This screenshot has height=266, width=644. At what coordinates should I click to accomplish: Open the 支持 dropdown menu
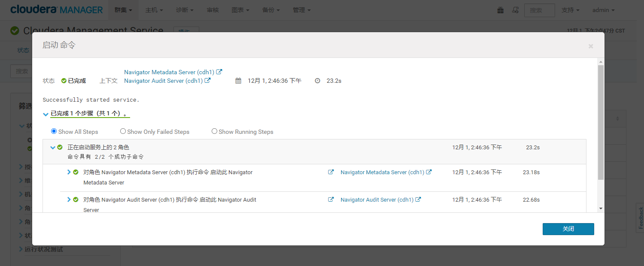click(x=571, y=10)
